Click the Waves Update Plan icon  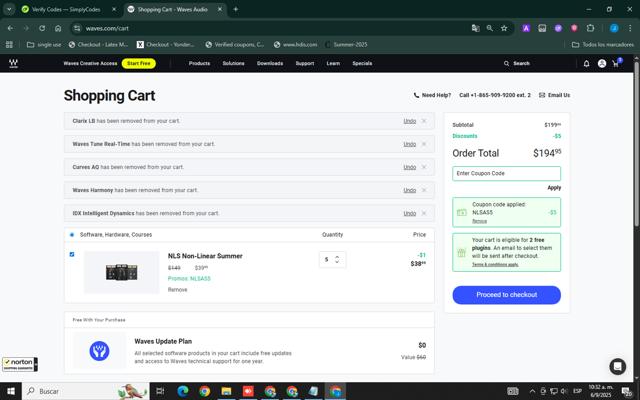[99, 351]
